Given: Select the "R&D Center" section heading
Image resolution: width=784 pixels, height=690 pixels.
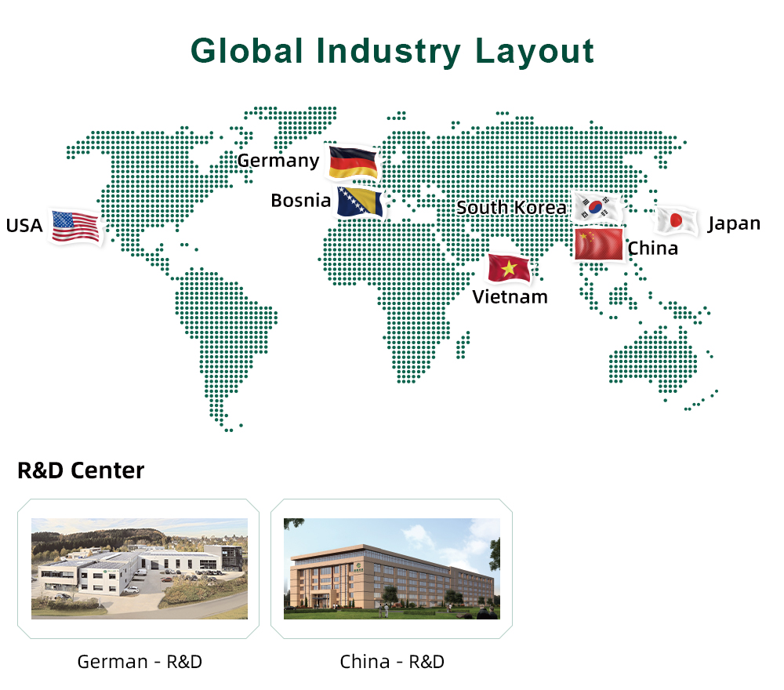Looking at the screenshot, I should pos(81,470).
